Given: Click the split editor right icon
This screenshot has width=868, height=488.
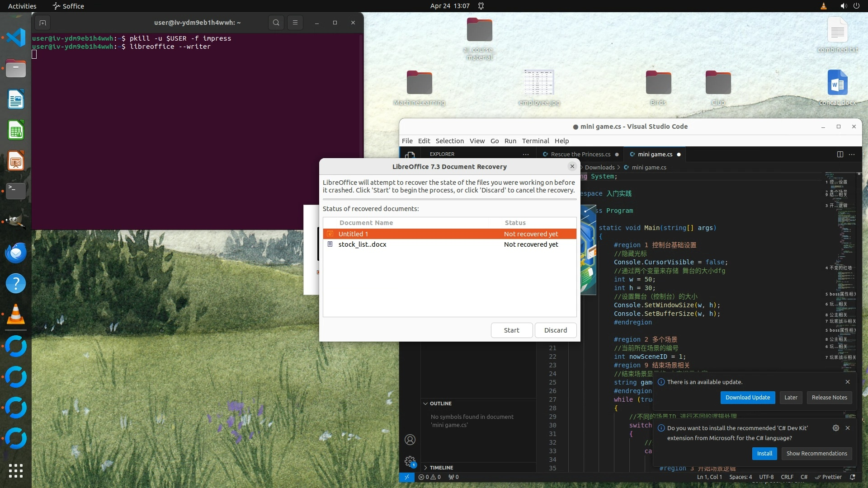Looking at the screenshot, I should tap(840, 154).
